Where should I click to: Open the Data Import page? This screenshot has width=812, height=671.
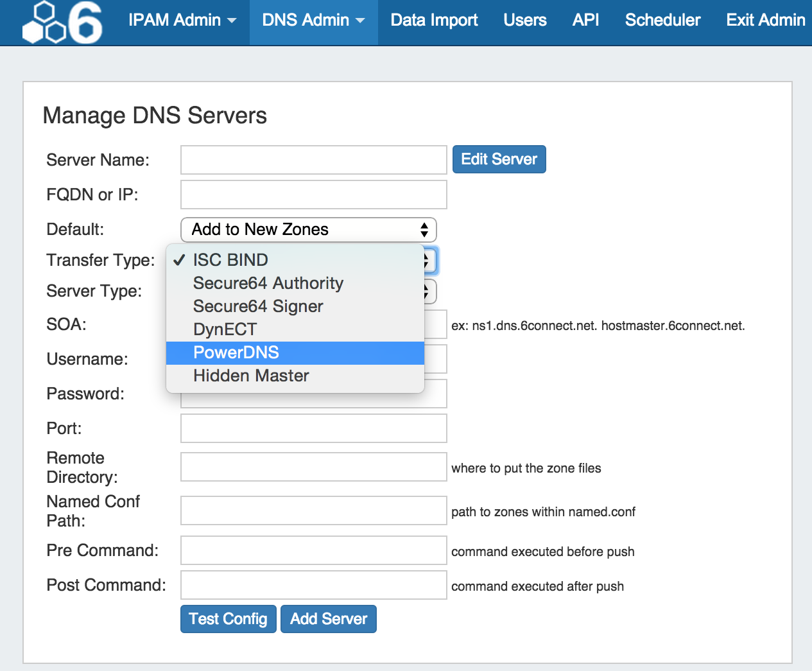click(x=434, y=21)
